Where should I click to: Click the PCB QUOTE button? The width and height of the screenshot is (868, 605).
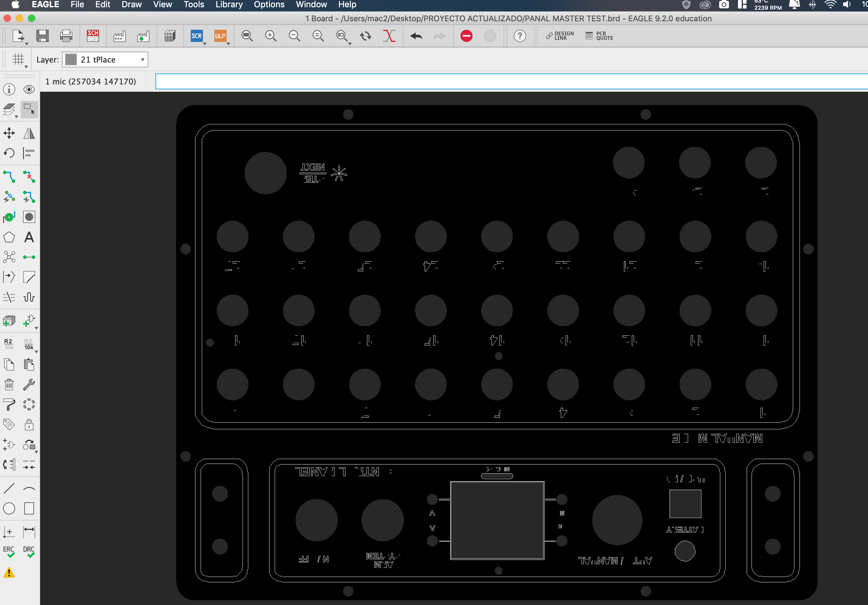(x=599, y=36)
